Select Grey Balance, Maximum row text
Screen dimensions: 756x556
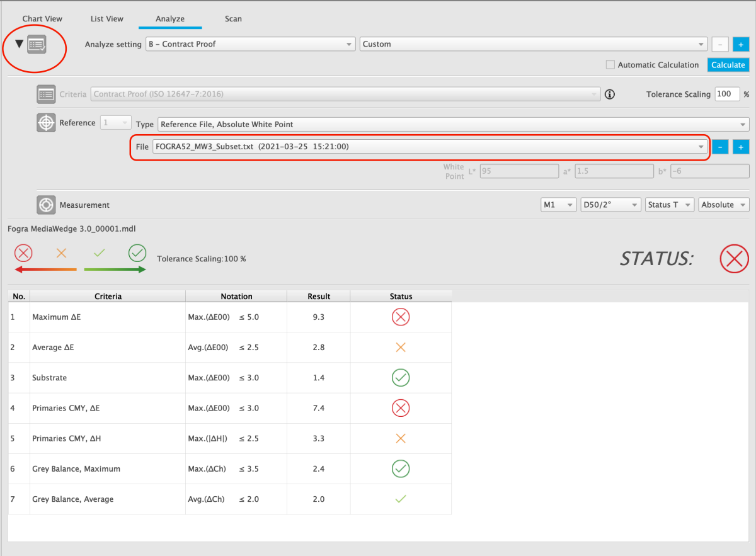click(x=76, y=468)
